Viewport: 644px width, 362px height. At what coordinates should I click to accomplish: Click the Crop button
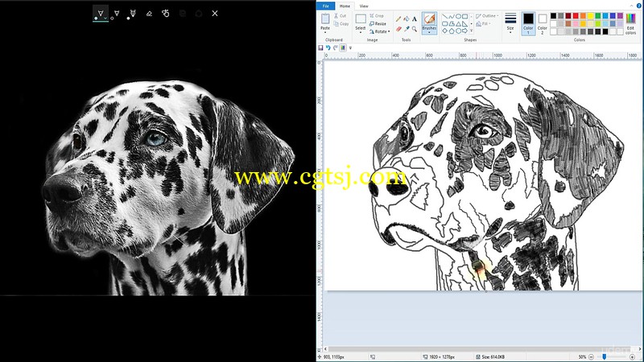[x=377, y=16]
